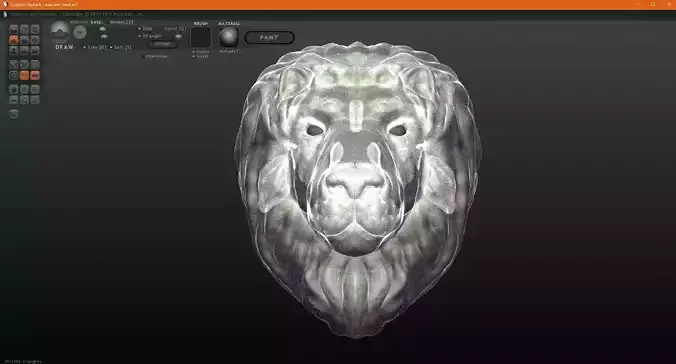
Task: Adjust the upper size slider handle
Action: tap(103, 29)
